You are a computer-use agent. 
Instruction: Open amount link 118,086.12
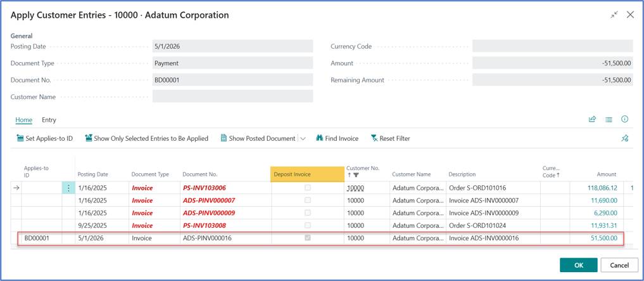(x=602, y=188)
